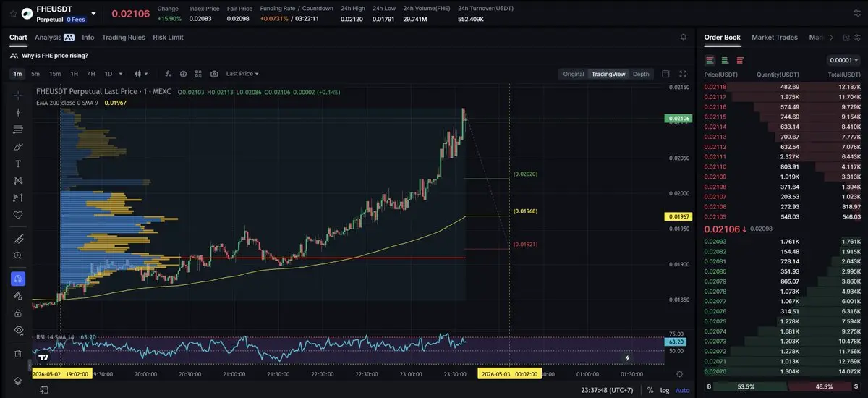Select the 5m timeframe
Screen dimensions: 868x398
[x=35, y=74]
